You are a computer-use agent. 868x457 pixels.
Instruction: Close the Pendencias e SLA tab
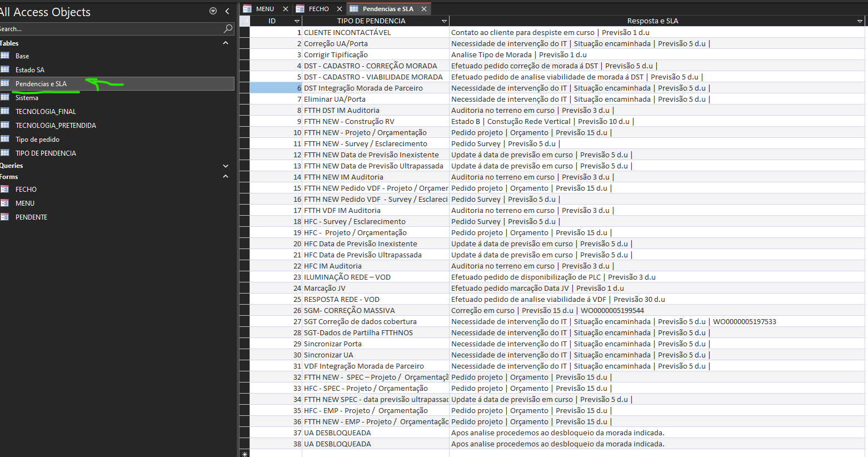pos(424,9)
